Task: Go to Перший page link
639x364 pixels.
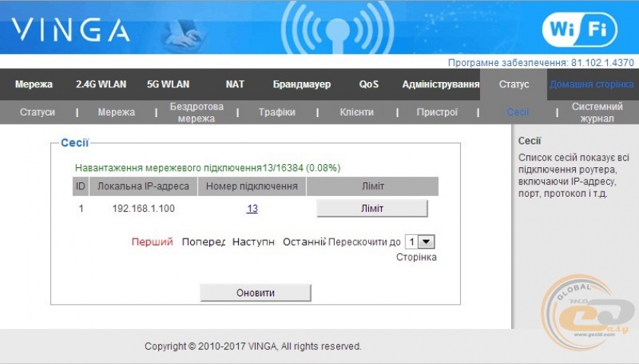Action: [x=152, y=242]
